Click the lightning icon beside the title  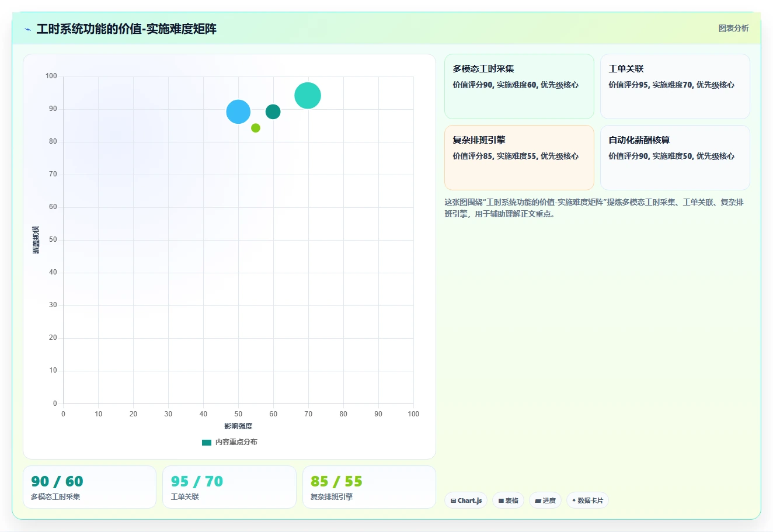[x=28, y=29]
